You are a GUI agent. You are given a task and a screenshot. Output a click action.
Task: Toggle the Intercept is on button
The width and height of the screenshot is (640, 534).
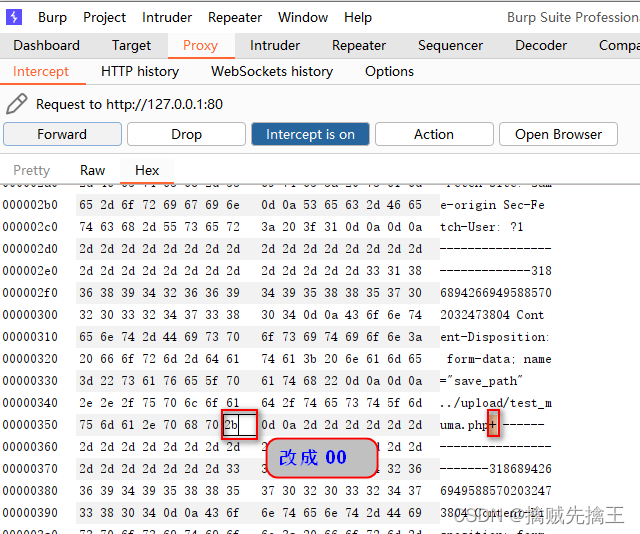[310, 134]
